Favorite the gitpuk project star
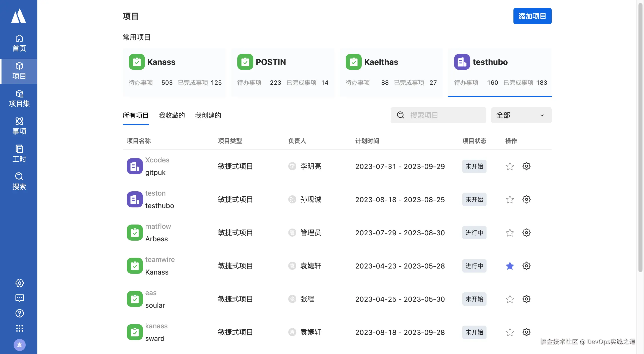 510,166
